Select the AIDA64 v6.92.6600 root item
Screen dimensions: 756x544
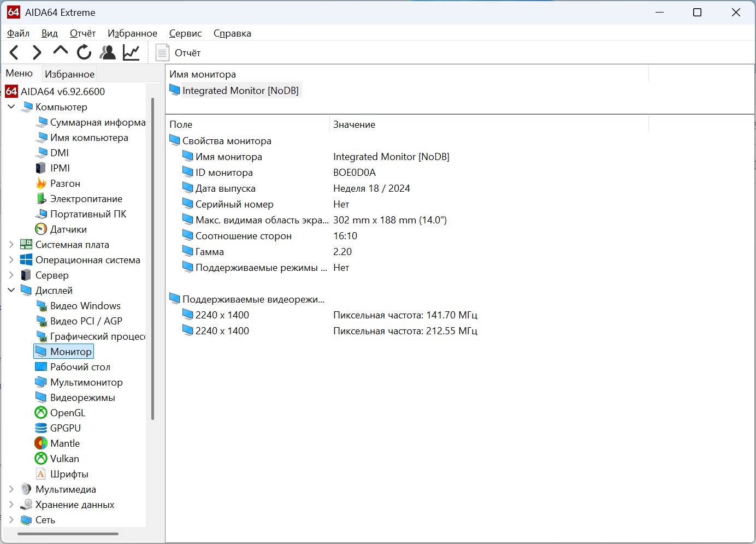click(55, 91)
